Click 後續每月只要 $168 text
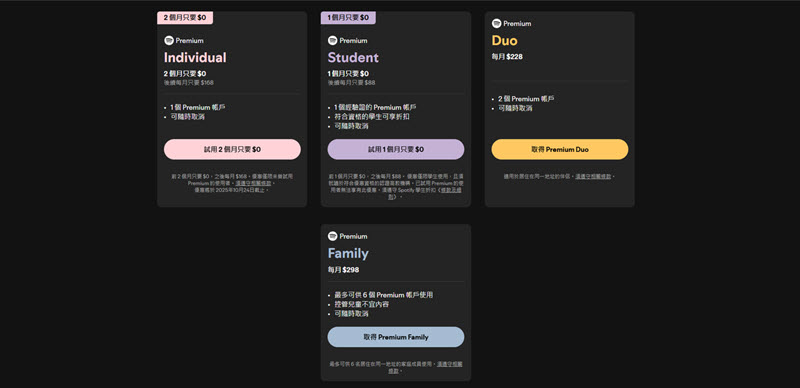 pos(189,82)
